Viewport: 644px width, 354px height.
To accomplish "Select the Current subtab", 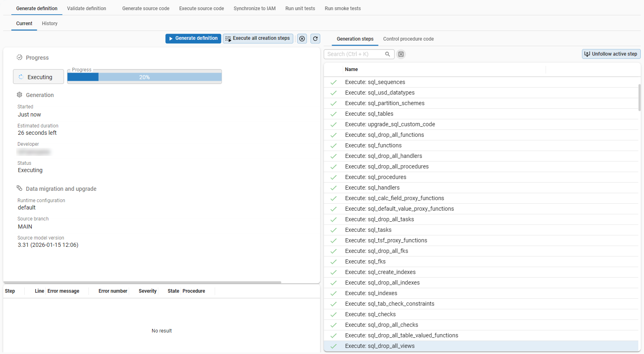I will [24, 24].
